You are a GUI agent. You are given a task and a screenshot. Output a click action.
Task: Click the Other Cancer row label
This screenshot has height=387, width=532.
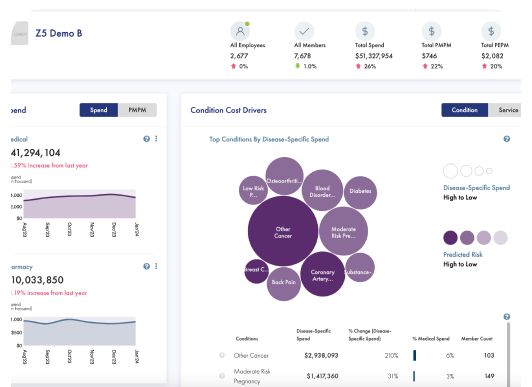click(251, 355)
